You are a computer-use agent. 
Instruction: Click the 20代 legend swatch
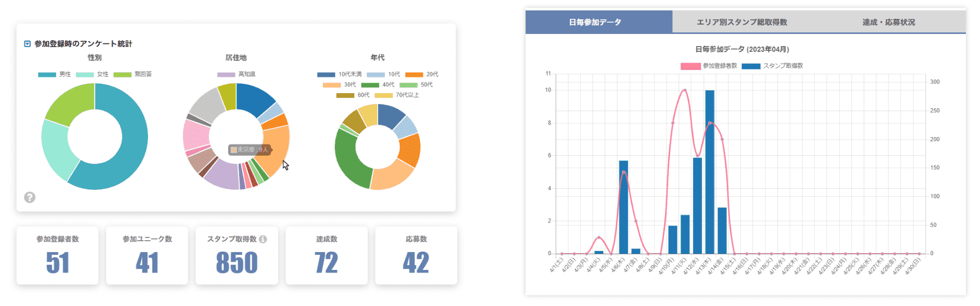pyautogui.click(x=414, y=74)
